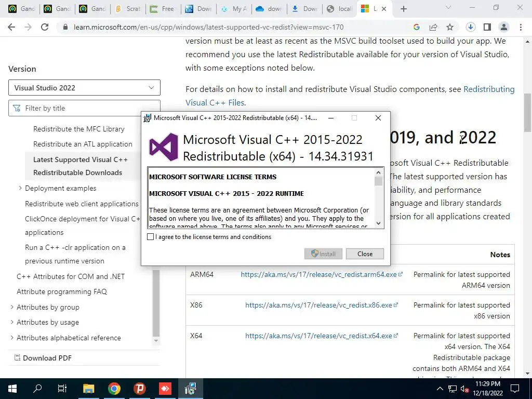The height and width of the screenshot is (399, 532).
Task: Open Chrome from the taskbar
Action: (x=114, y=389)
